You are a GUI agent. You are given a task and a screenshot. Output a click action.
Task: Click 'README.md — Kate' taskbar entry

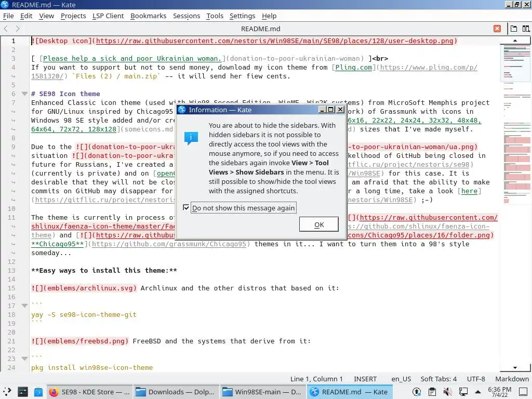click(349, 392)
